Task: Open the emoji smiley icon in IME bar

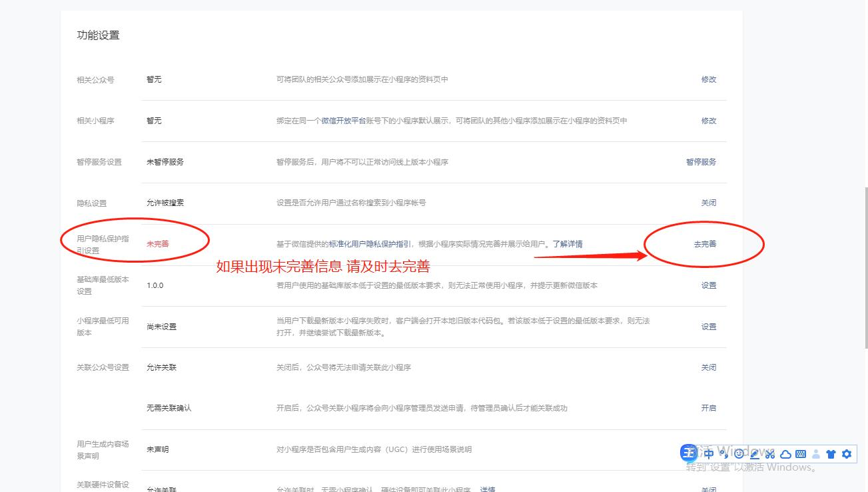Action: [739, 454]
